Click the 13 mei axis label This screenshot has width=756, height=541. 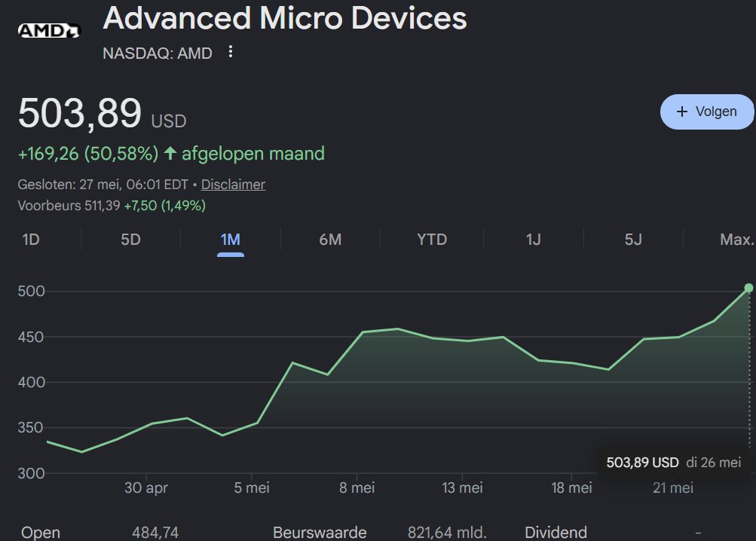(462, 488)
